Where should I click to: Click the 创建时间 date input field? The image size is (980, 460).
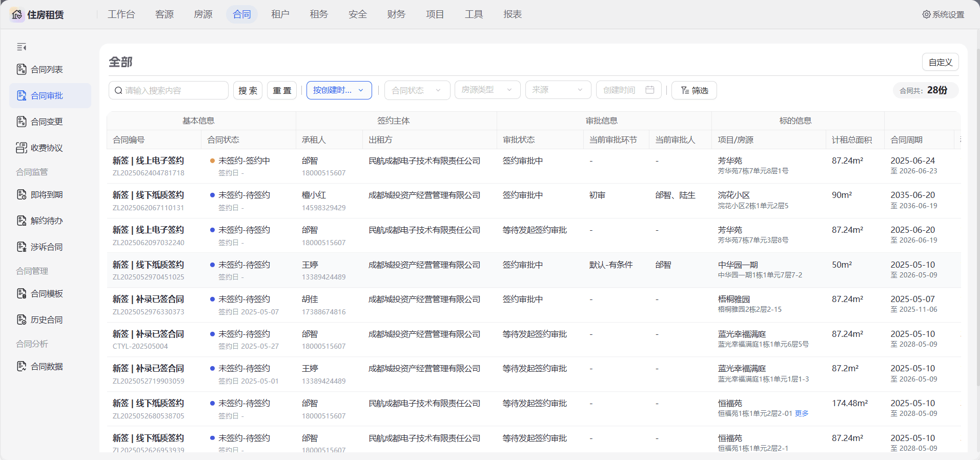pyautogui.click(x=629, y=90)
